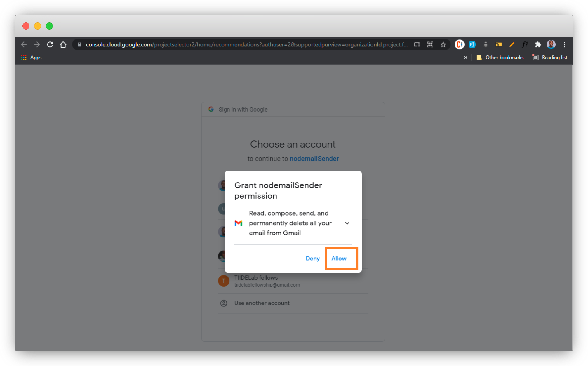
Task: Open the Extensions puzzle-piece menu
Action: point(538,44)
